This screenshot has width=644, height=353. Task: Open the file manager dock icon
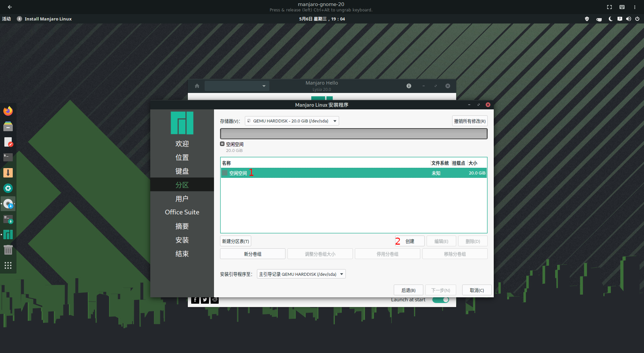pyautogui.click(x=8, y=127)
